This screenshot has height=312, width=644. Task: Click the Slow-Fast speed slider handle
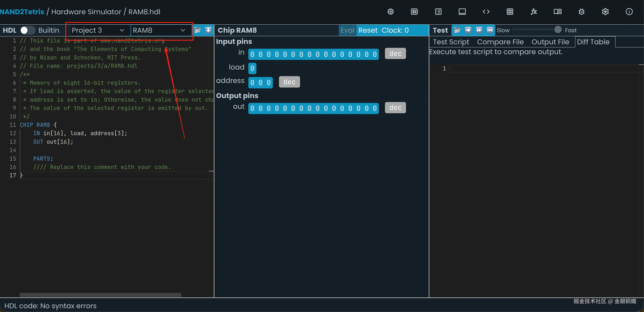pyautogui.click(x=558, y=30)
